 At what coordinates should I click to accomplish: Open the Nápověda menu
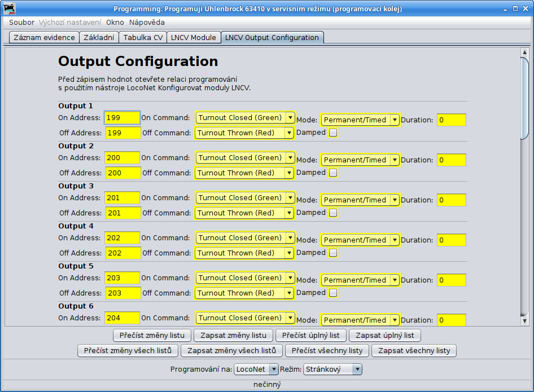[x=147, y=23]
